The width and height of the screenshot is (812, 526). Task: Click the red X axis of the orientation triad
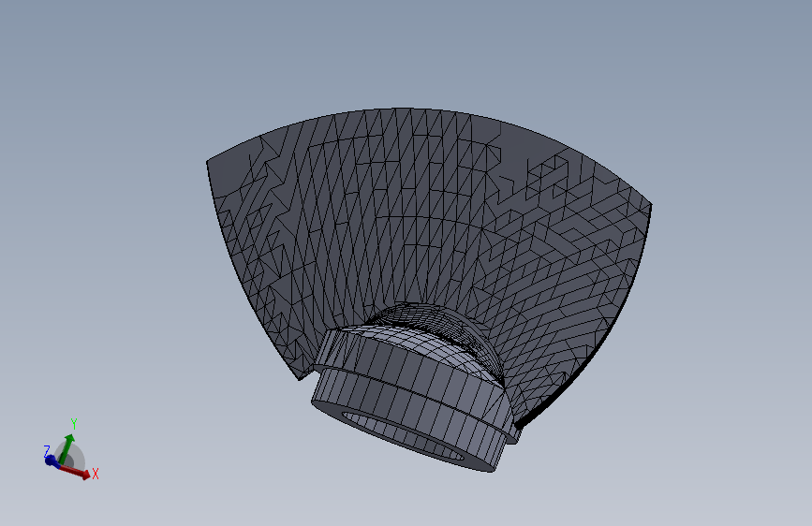75,471
